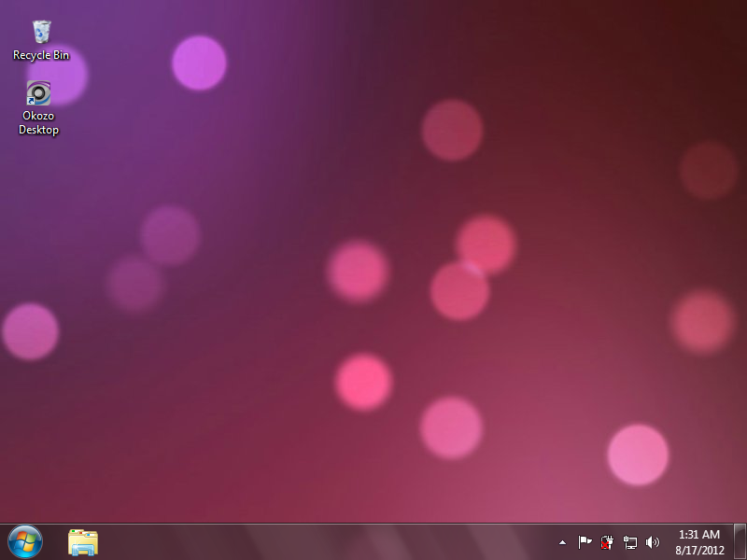Select the Okozo Desktop shortcut icon

point(38,92)
